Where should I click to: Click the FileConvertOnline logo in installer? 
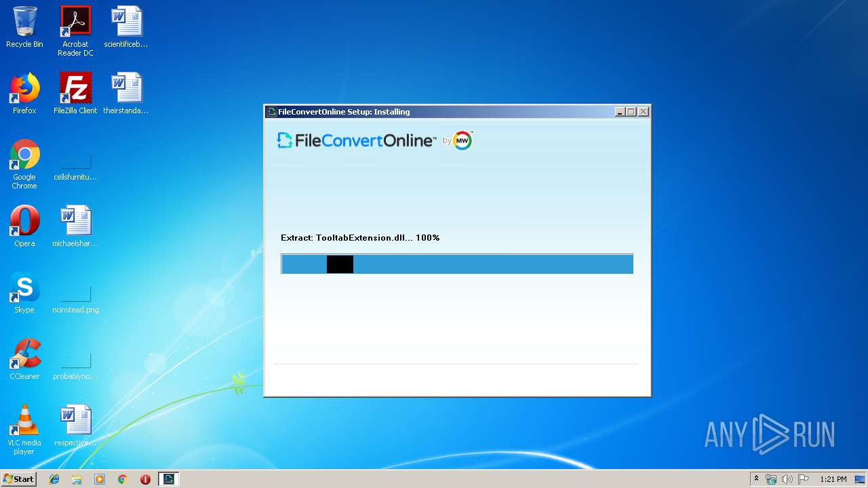pos(356,140)
